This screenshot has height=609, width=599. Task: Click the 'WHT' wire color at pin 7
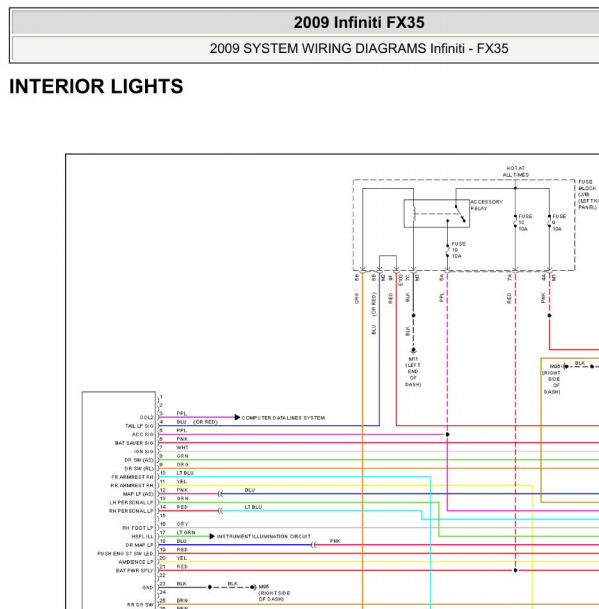pos(183,447)
